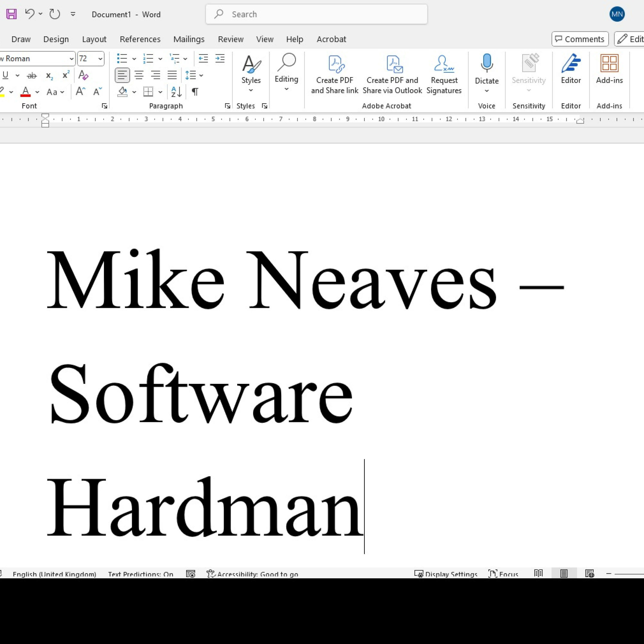Click the Save icon in title bar
644x644 pixels.
11,14
